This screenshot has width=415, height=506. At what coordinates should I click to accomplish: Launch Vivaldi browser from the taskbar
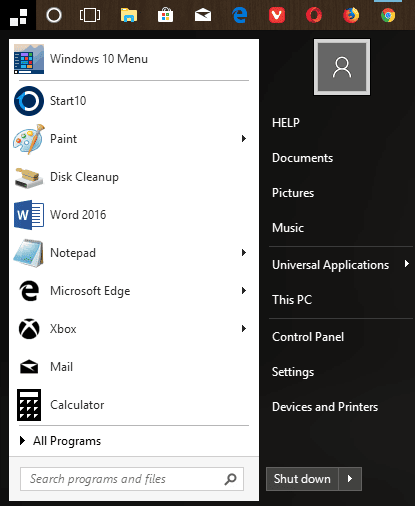pos(277,15)
